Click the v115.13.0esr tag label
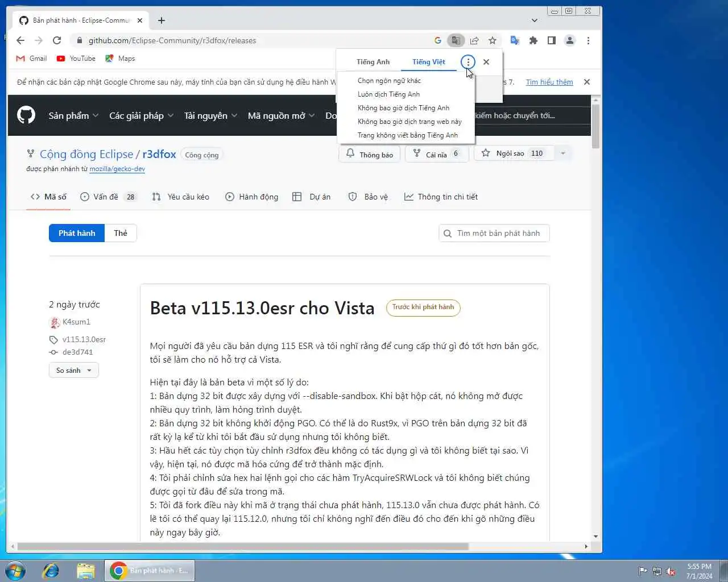Image resolution: width=728 pixels, height=582 pixels. 84,339
